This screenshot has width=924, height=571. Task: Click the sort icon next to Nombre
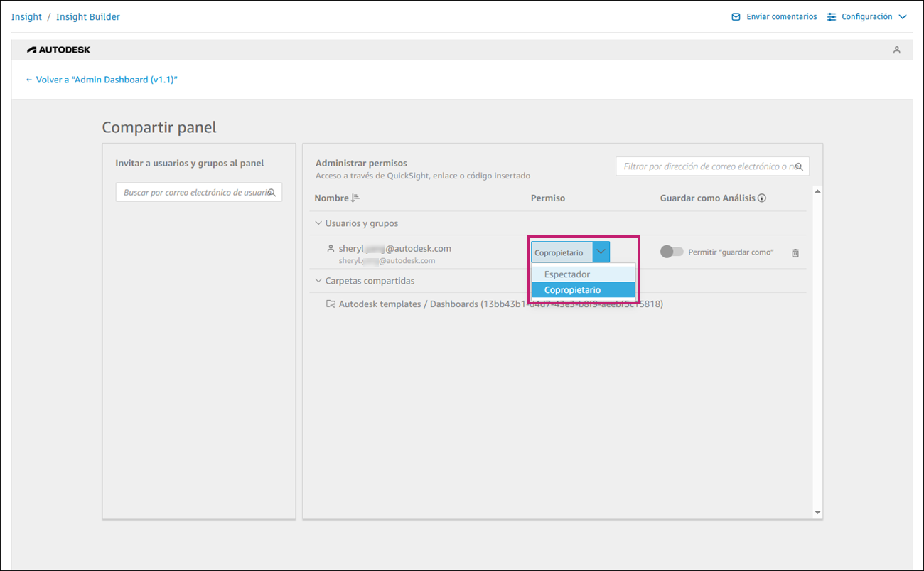click(355, 198)
